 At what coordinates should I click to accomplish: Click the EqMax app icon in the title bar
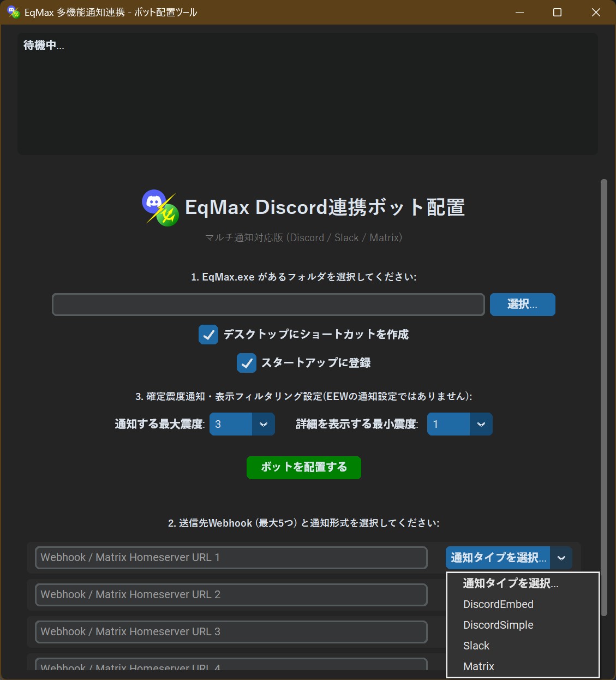[14, 12]
